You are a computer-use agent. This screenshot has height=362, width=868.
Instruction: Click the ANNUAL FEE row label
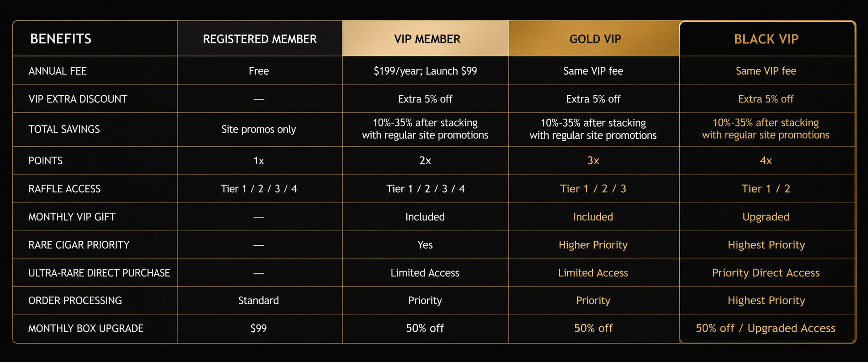pos(58,71)
